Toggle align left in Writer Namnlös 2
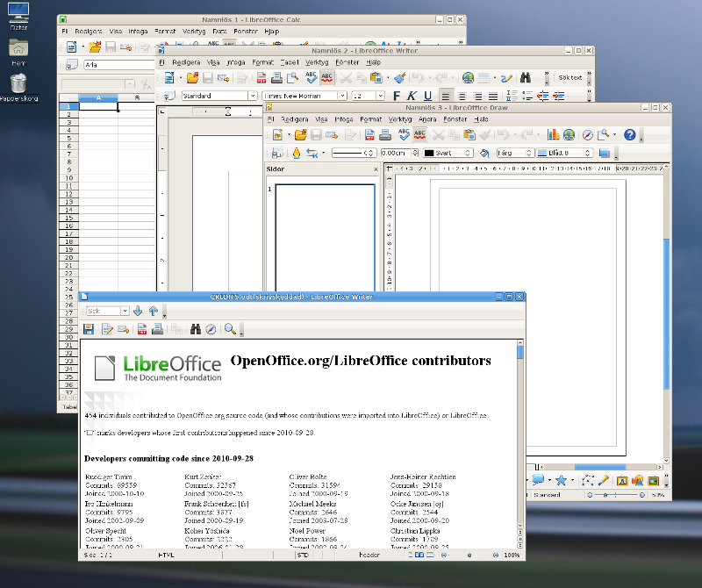 [446, 96]
